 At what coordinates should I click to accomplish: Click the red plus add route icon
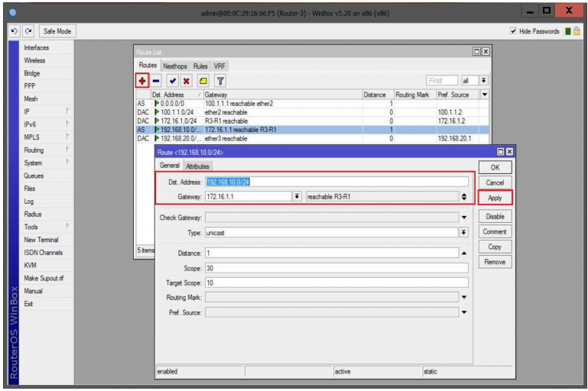coord(142,80)
